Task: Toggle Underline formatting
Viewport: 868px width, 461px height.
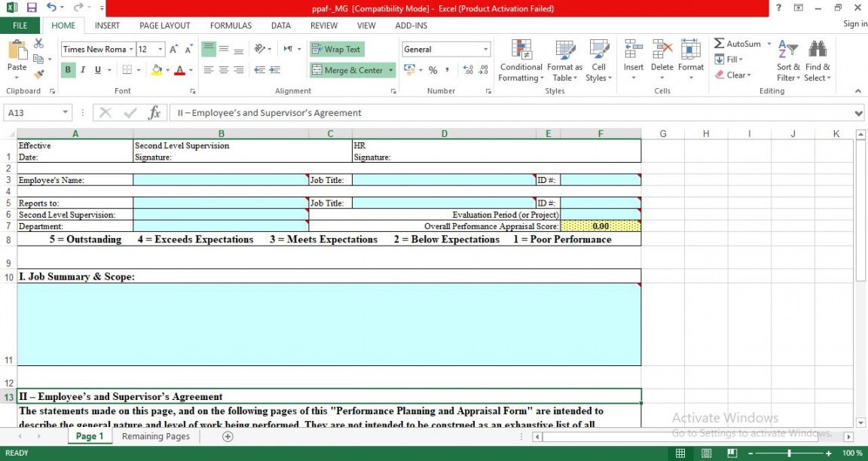Action: click(97, 70)
